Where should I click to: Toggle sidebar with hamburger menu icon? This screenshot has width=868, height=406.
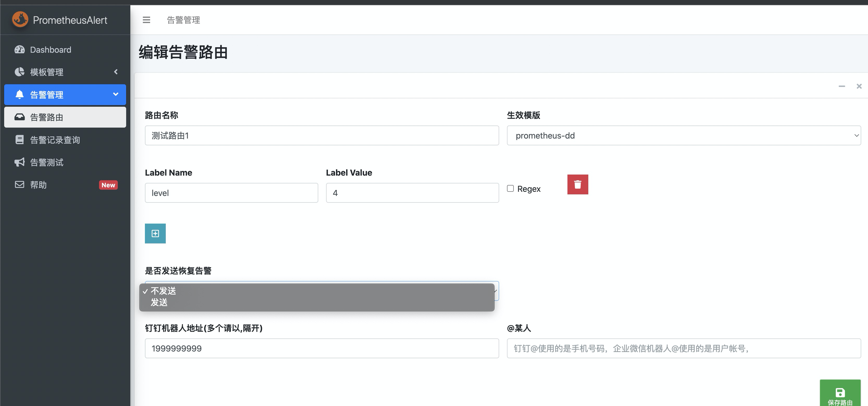146,20
